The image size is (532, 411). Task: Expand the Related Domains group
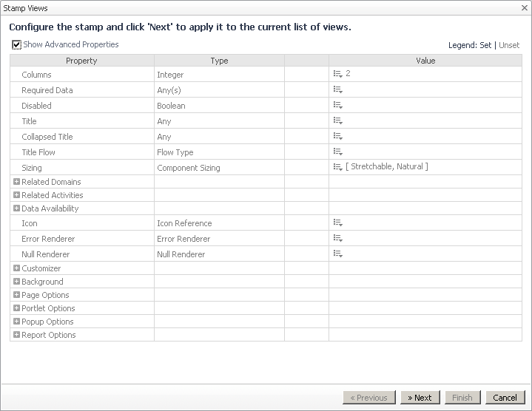[16, 182]
